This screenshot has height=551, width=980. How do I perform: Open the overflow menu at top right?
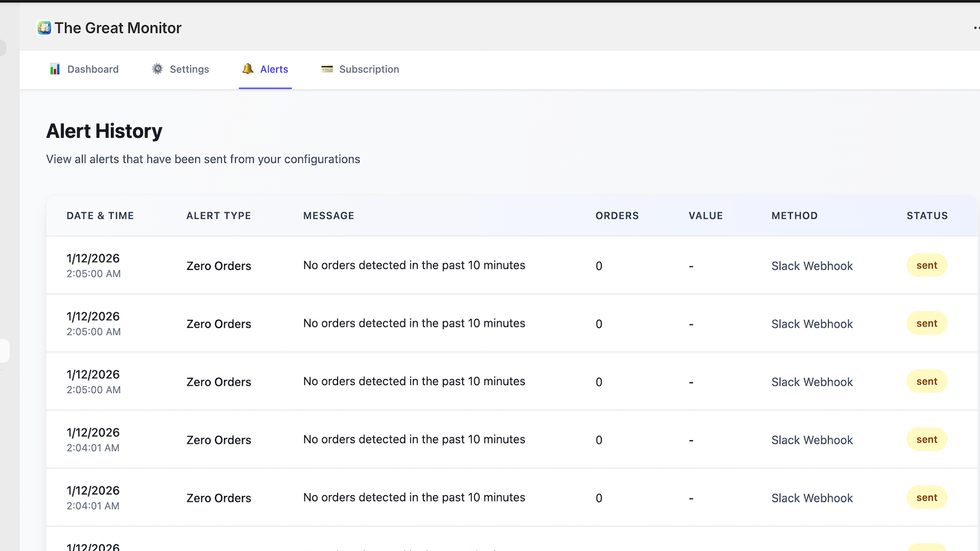pos(975,27)
